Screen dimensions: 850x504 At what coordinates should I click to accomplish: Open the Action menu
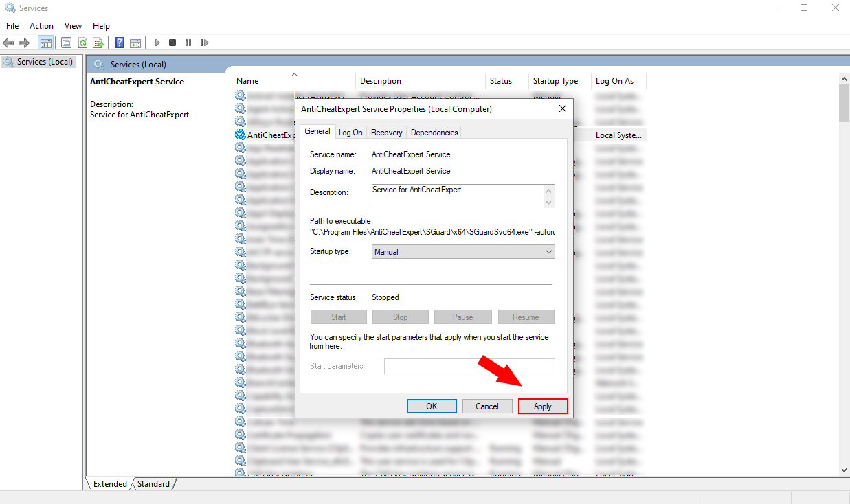[41, 26]
